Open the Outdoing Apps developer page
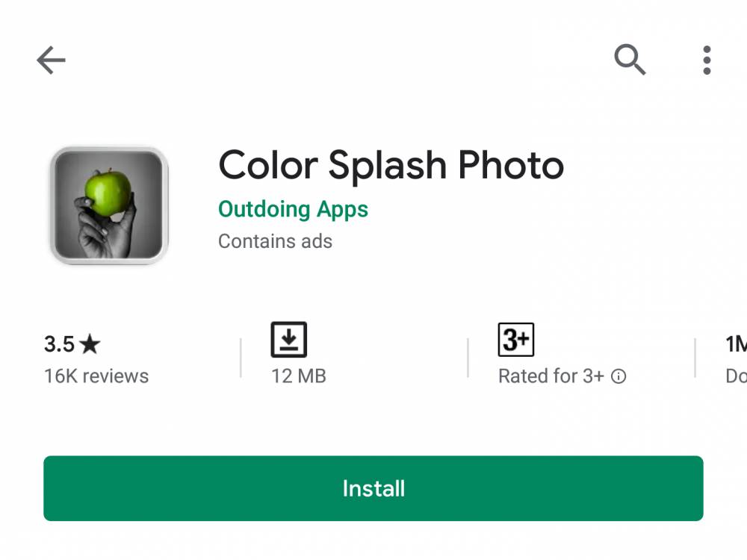 pyautogui.click(x=293, y=210)
